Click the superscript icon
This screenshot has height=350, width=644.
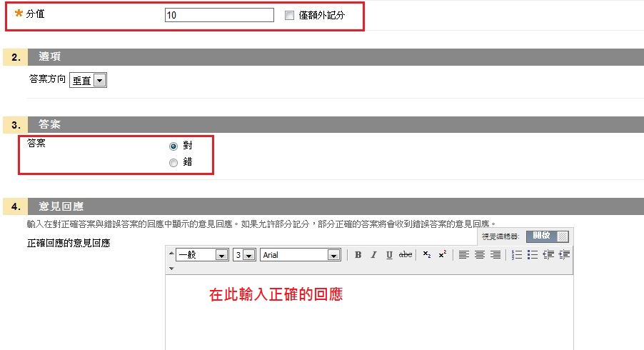443,255
